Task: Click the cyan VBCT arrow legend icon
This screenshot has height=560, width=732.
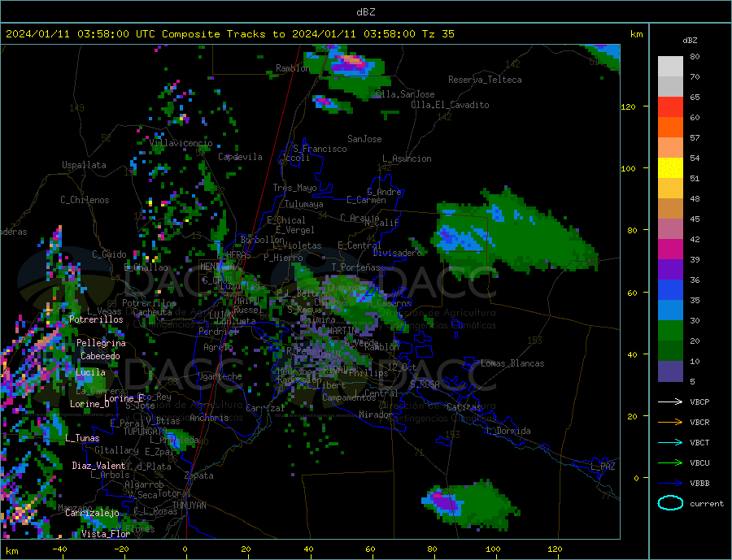Action: tap(670, 442)
